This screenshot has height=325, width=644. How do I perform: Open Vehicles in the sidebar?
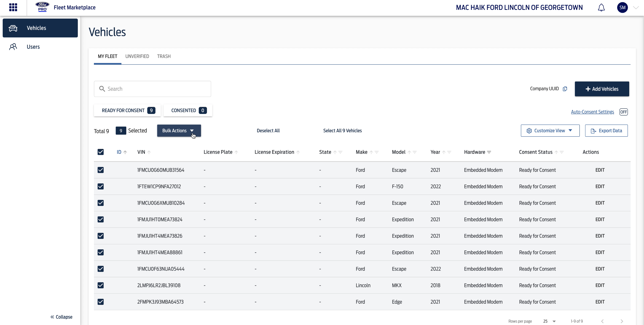point(40,28)
